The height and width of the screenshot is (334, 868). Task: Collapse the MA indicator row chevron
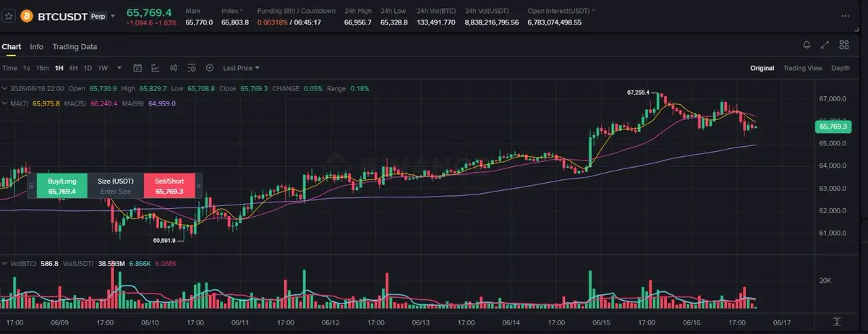click(4, 103)
